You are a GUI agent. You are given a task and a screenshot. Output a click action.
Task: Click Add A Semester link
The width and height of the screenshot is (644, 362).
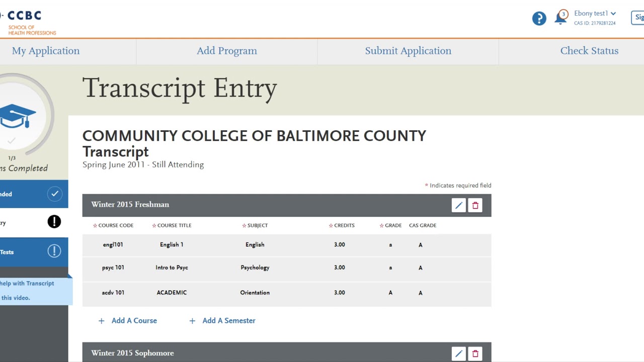pyautogui.click(x=222, y=320)
